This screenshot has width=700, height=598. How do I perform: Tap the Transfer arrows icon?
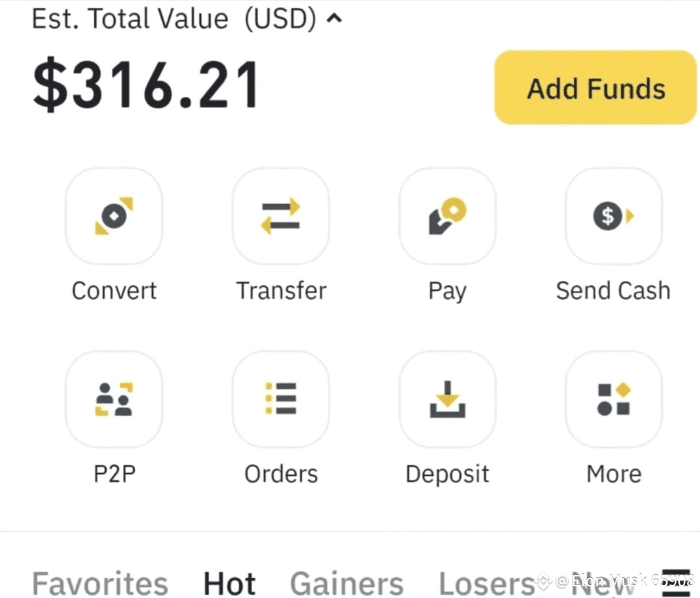tap(281, 216)
